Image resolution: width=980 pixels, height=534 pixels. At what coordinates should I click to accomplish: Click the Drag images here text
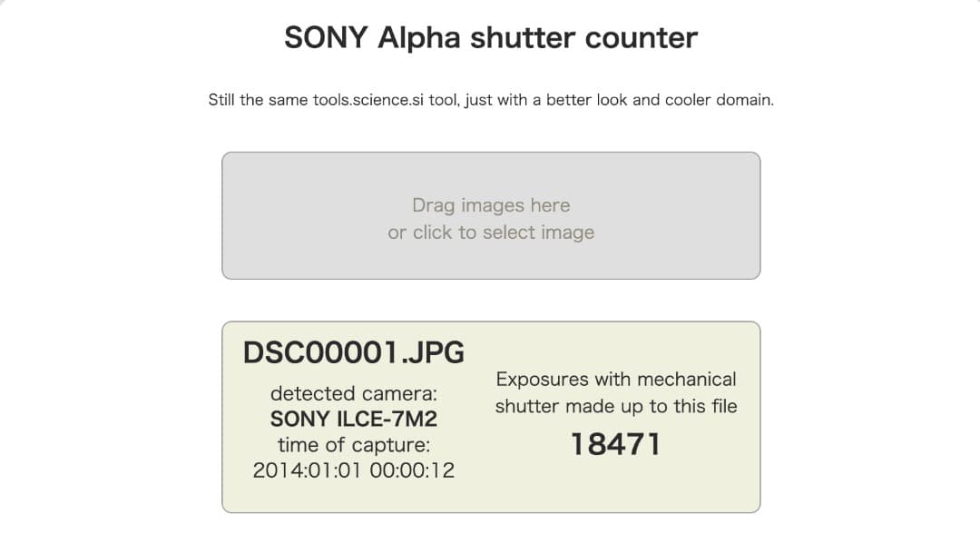490,205
